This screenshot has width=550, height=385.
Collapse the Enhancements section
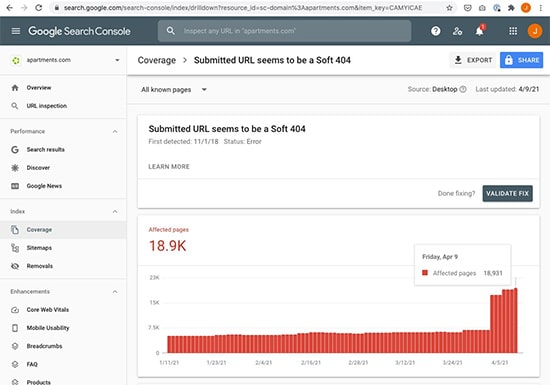[x=115, y=291]
